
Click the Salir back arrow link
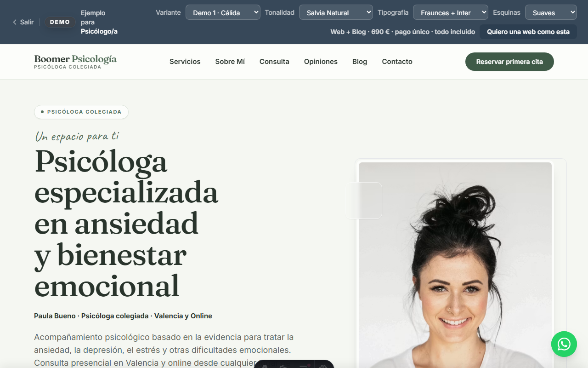23,22
